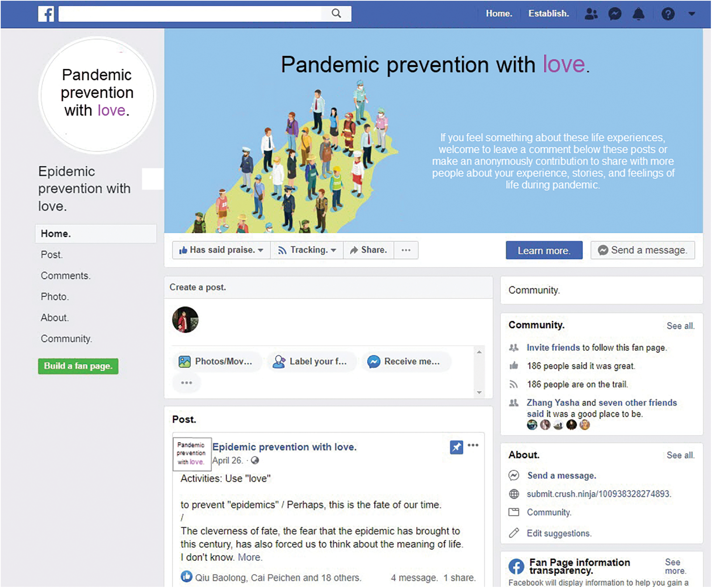Open the post options three-dot menu
The height and width of the screenshot is (588, 712).
(x=473, y=445)
